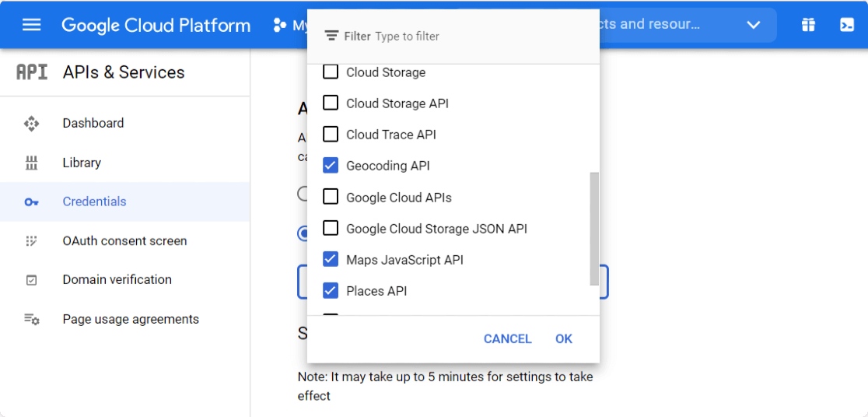Check the Google Cloud APIs checkbox
This screenshot has height=417, width=868.
(x=331, y=198)
